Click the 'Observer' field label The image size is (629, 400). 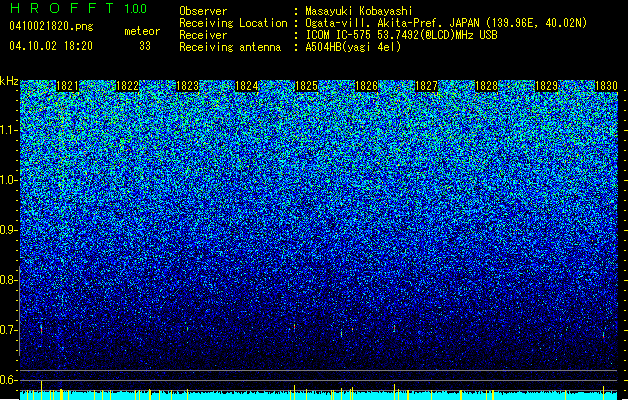203,11
